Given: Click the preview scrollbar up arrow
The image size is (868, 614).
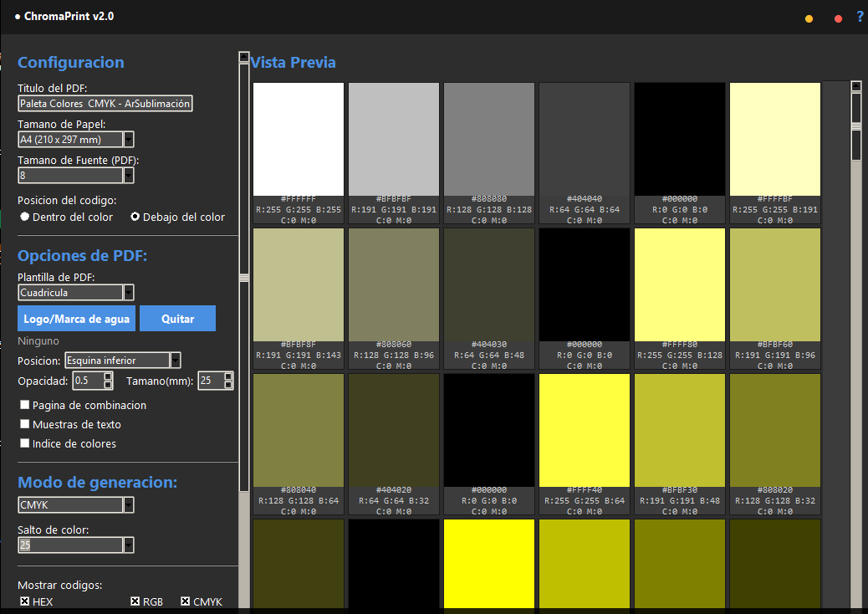Looking at the screenshot, I should (x=855, y=86).
